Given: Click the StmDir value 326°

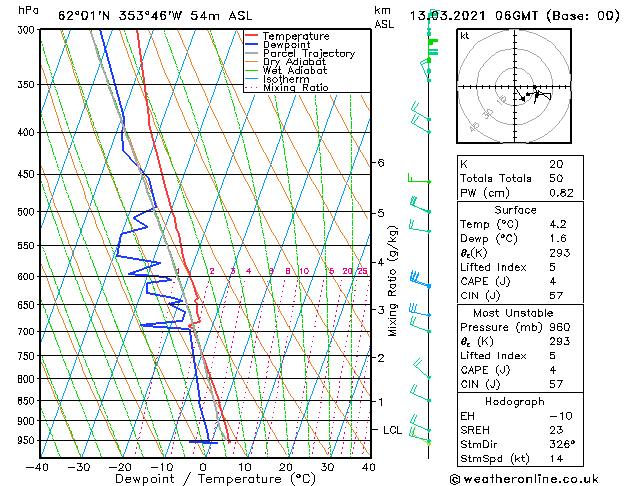Looking at the screenshot, I should (562, 444).
